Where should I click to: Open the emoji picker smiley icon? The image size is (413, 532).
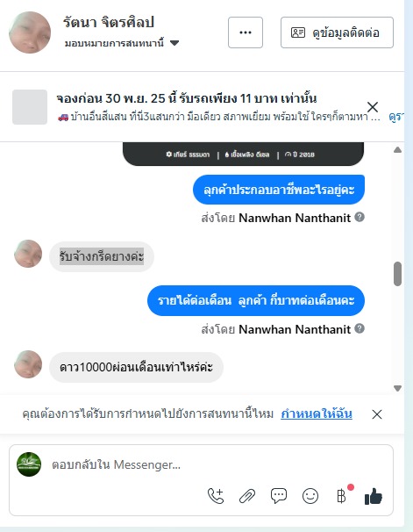pos(310,496)
